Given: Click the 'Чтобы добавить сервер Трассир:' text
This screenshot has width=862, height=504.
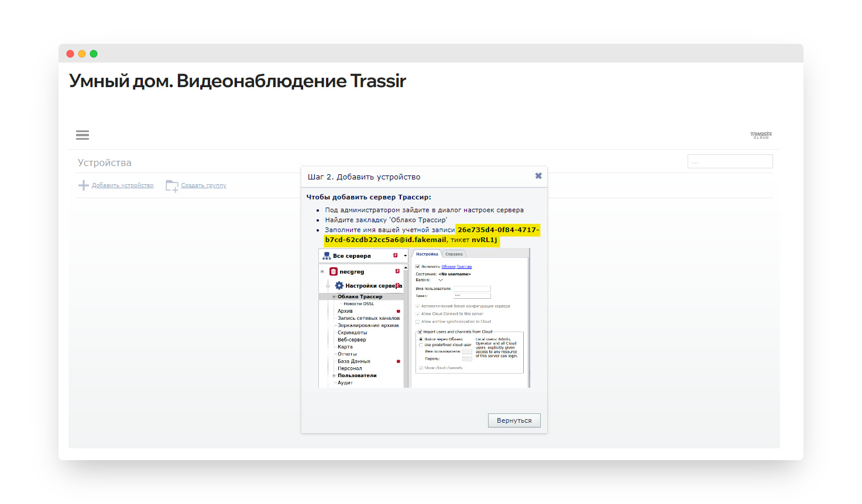Looking at the screenshot, I should tap(369, 197).
